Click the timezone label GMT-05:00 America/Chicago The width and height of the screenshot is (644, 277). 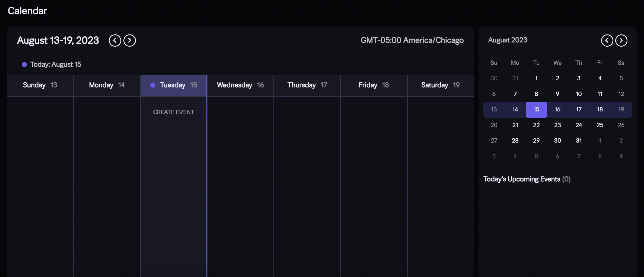click(x=412, y=40)
